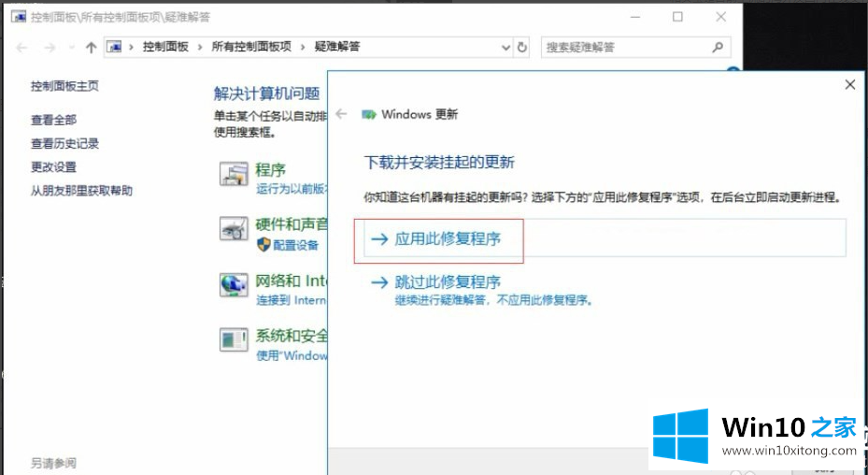Click the System and Security icon
This screenshot has width=868, height=475.
click(232, 339)
